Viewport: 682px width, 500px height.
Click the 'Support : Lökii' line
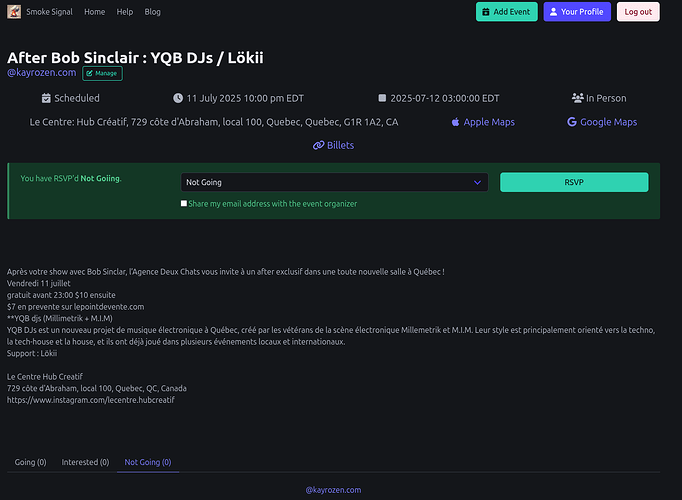pyautogui.click(x=32, y=353)
